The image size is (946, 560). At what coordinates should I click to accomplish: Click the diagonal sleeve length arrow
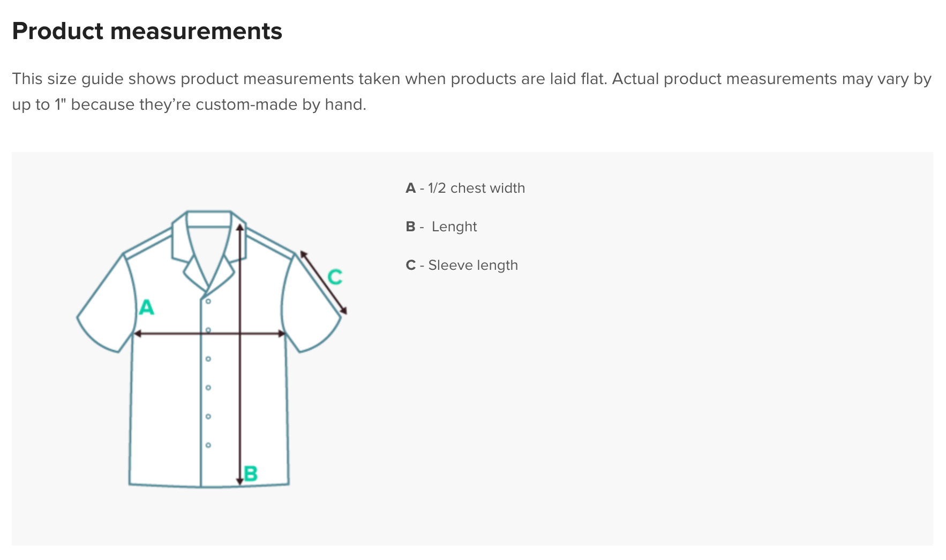[x=323, y=282]
